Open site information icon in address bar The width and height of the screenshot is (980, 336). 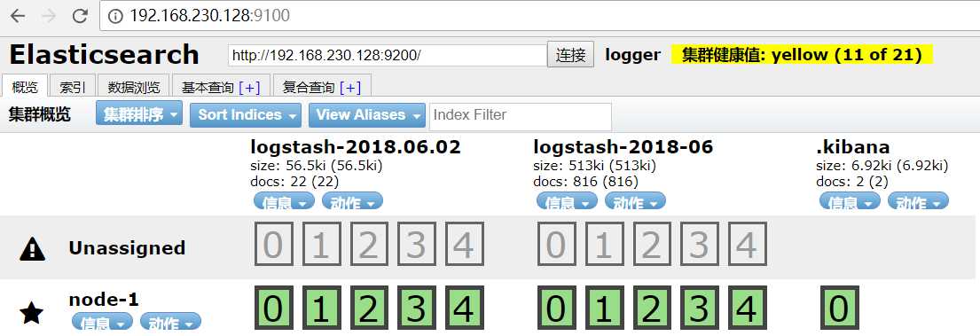coord(115,16)
